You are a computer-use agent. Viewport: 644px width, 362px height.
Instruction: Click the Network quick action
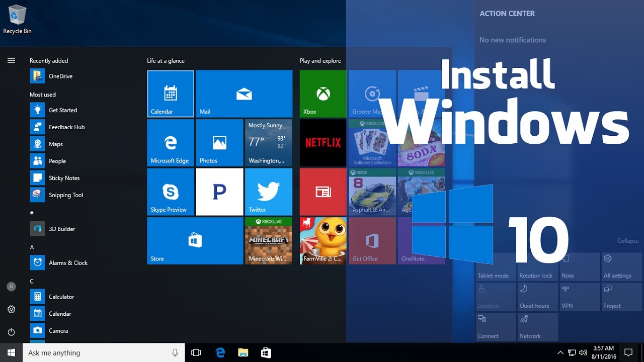point(537,327)
